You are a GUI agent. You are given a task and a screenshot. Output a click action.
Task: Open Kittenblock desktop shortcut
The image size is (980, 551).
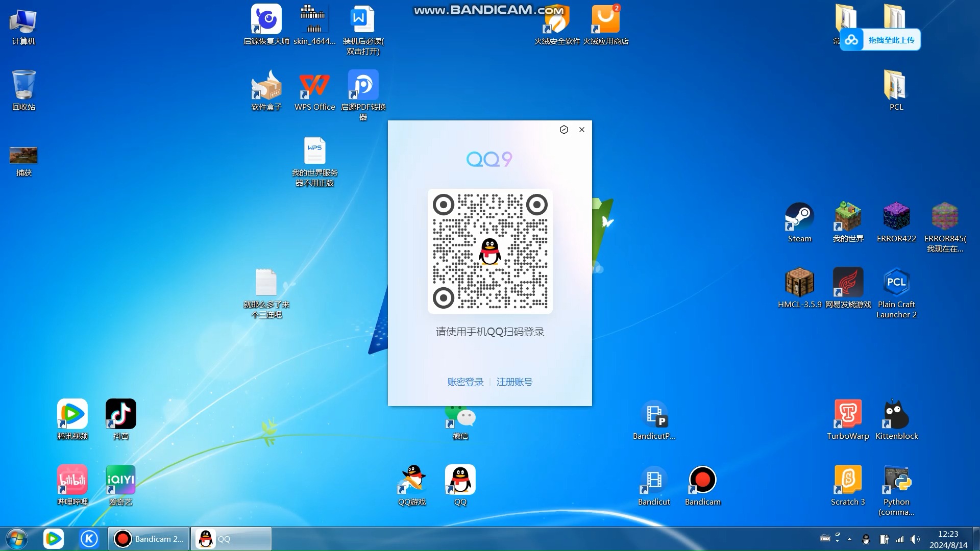click(896, 419)
